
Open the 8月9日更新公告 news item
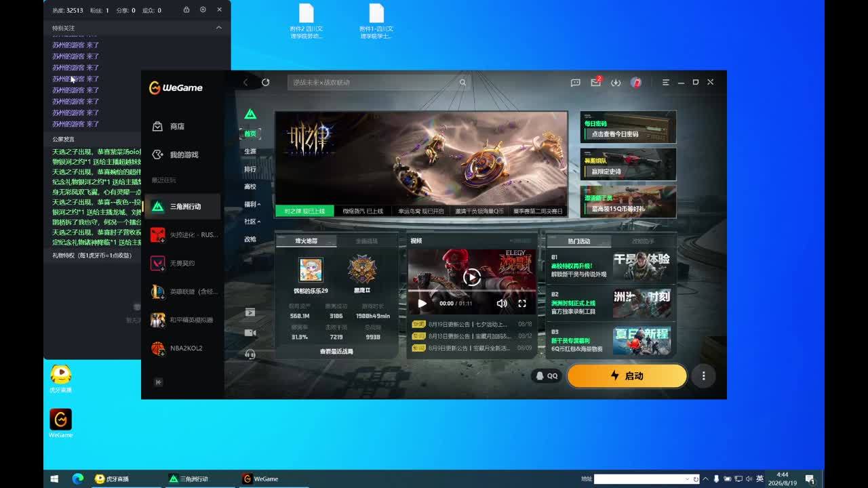[x=472, y=348]
